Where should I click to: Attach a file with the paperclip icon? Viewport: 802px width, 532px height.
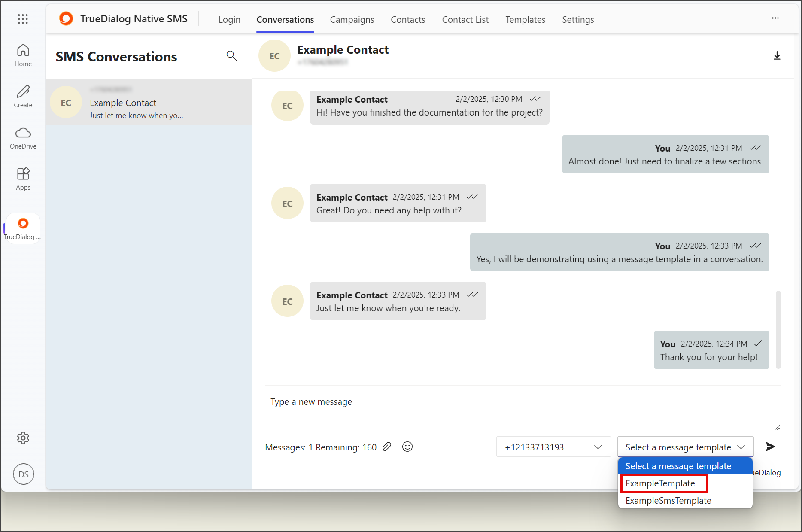387,447
